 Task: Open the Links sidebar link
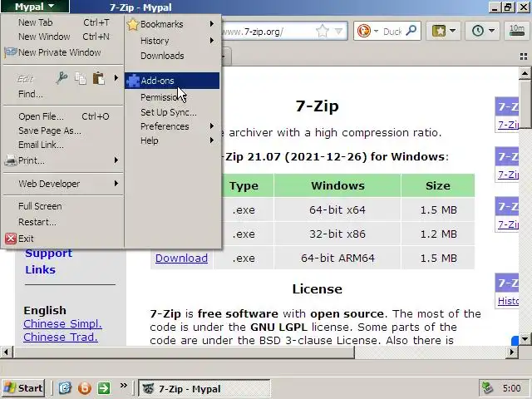40,269
